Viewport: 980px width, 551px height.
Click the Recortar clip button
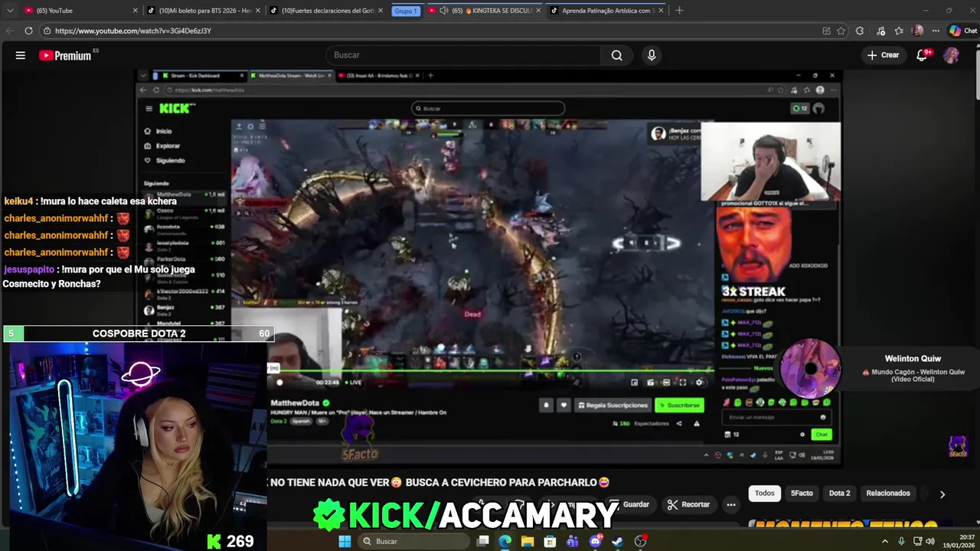tap(688, 504)
